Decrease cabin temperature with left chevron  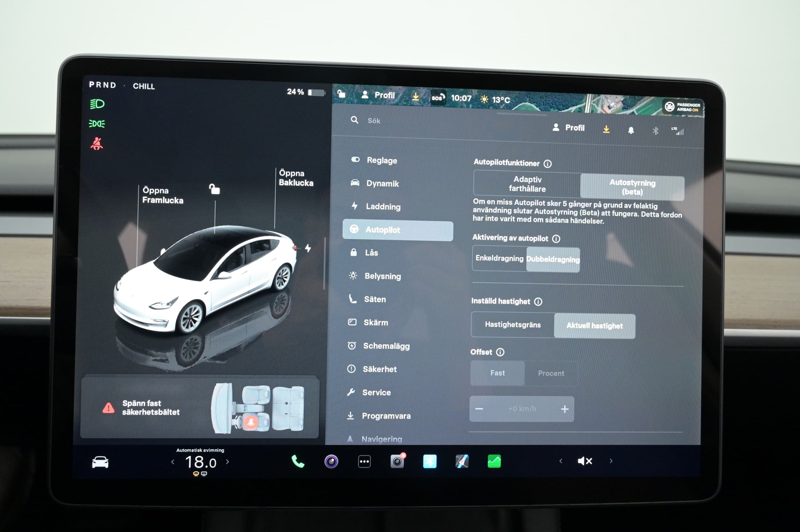[x=173, y=462]
